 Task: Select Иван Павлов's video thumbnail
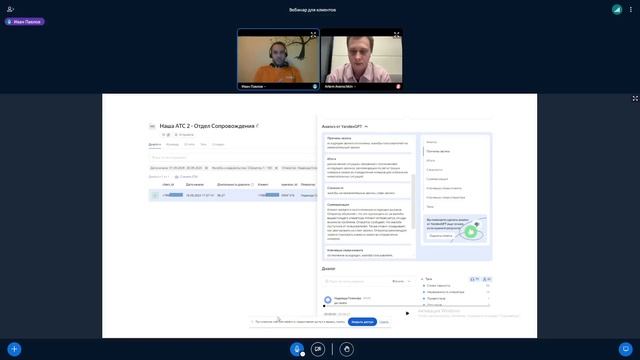tap(278, 60)
